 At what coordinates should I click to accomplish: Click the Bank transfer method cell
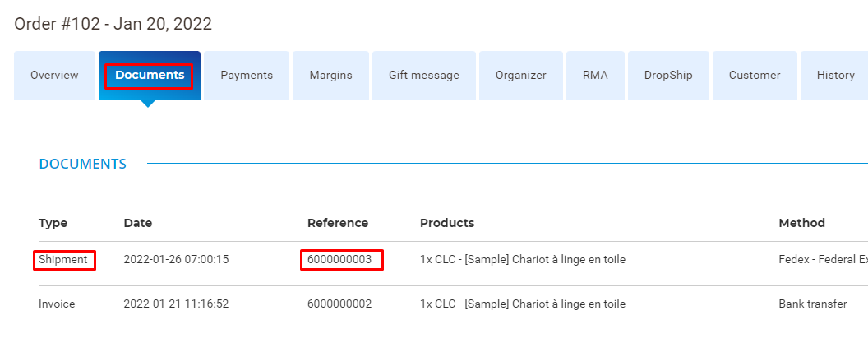click(x=813, y=304)
